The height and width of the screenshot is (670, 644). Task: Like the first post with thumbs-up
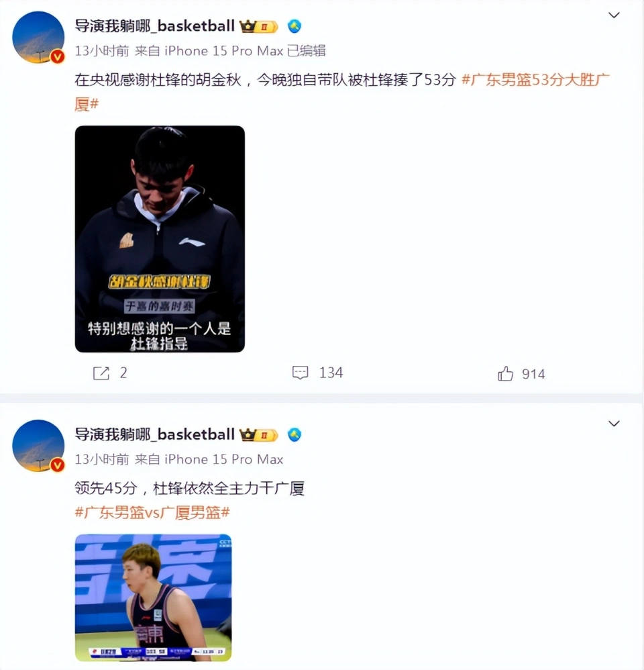tap(505, 373)
